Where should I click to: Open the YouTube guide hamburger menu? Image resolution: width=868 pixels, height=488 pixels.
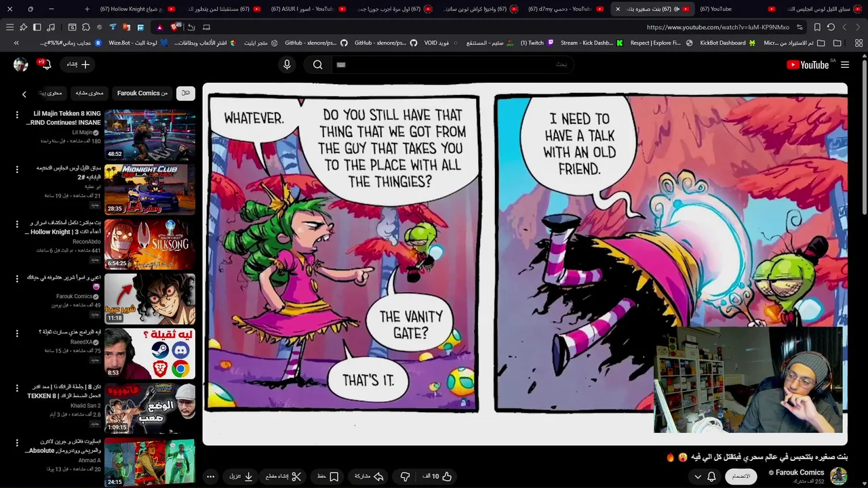tap(844, 64)
